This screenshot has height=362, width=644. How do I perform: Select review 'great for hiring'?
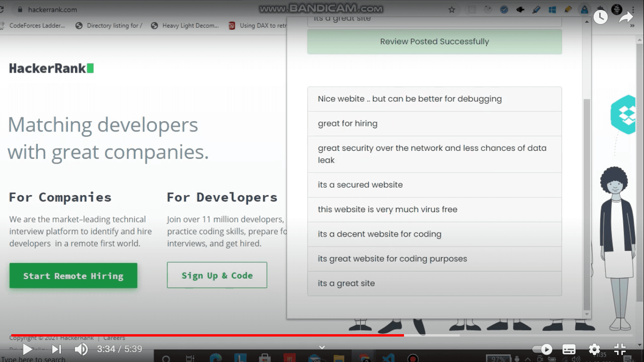434,123
